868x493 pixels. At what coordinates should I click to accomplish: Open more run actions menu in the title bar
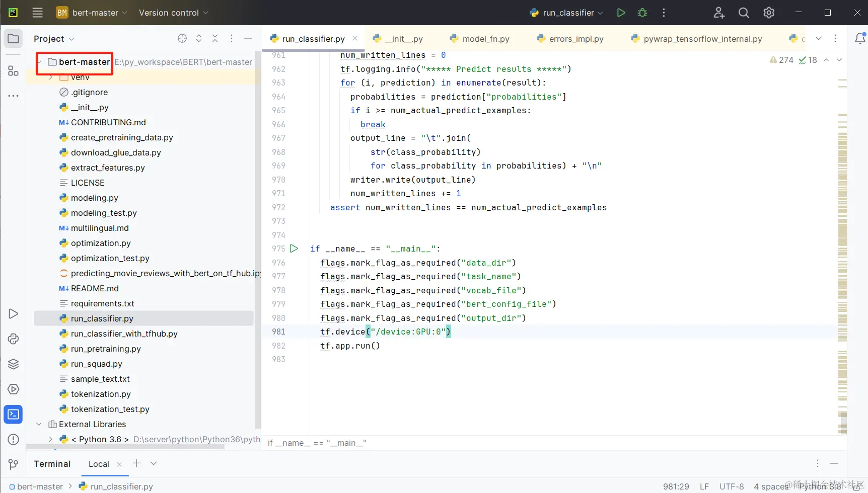point(664,13)
